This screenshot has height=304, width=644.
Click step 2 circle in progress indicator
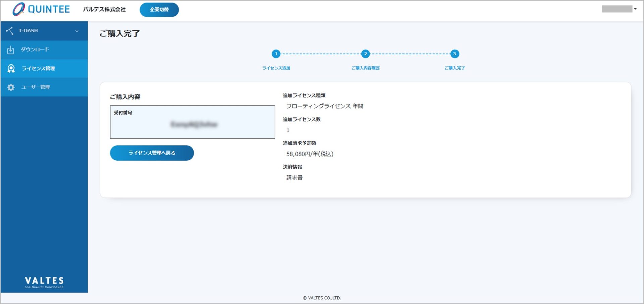point(365,54)
